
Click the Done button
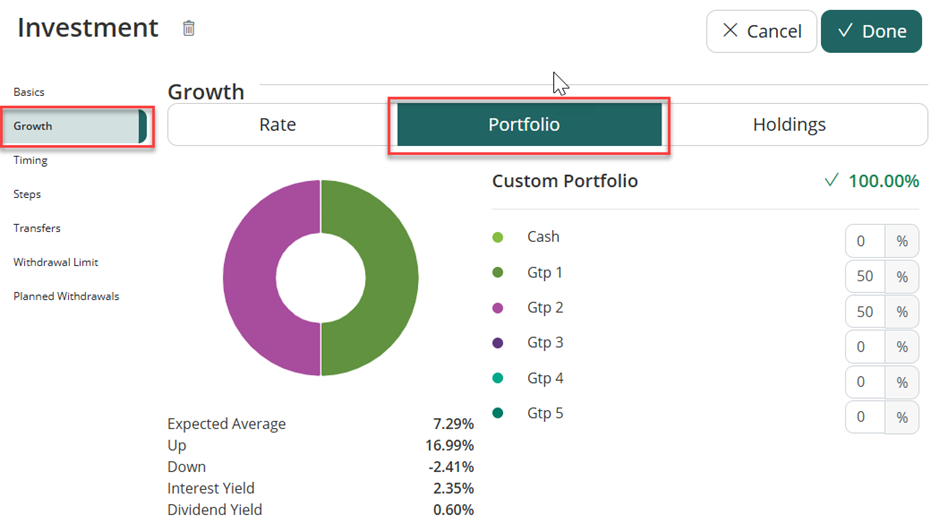[x=871, y=31]
